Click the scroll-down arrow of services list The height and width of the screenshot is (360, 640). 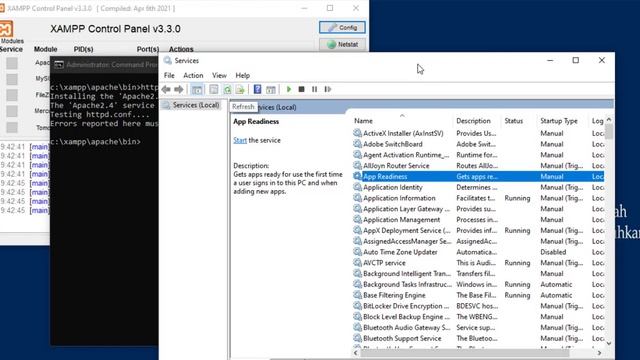(x=609, y=343)
